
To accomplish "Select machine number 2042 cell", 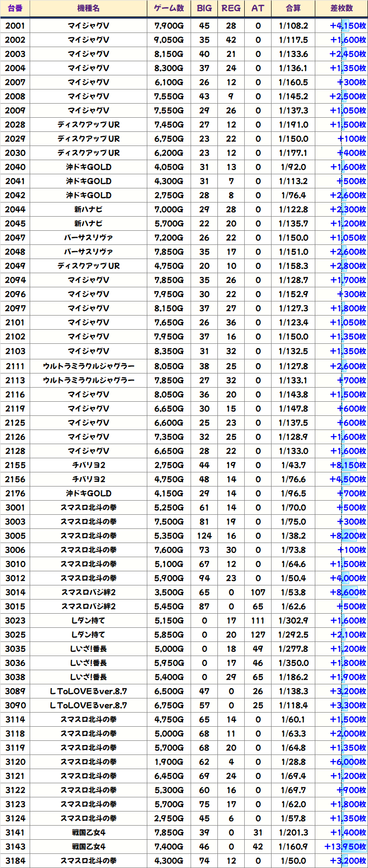I will 15,195.
